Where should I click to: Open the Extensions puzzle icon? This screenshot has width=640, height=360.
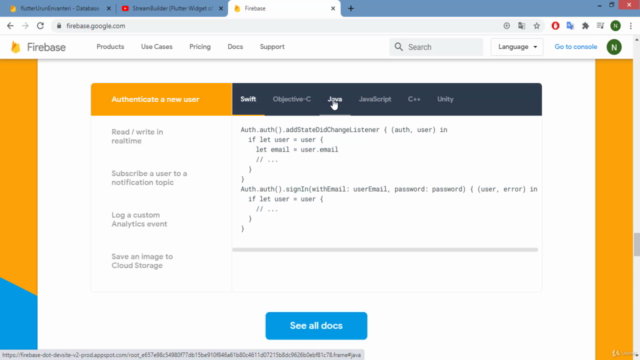click(x=585, y=26)
